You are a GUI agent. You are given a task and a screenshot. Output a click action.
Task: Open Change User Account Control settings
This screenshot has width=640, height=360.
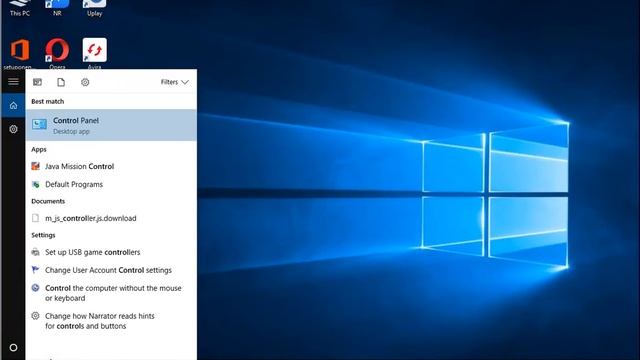coord(111,270)
